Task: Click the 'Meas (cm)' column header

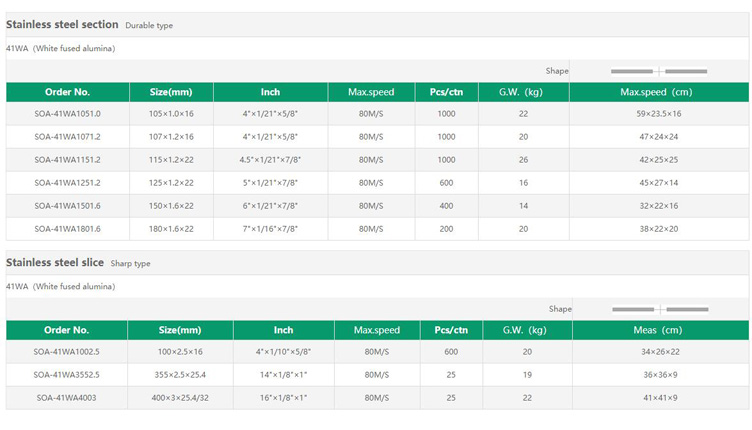Action: (657, 330)
